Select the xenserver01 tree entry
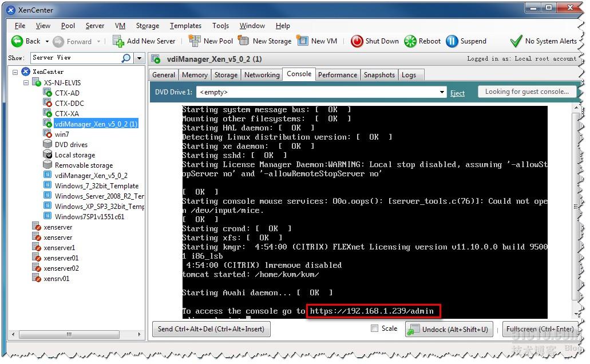Image resolution: width=590 pixels, height=364 pixels. (61, 258)
